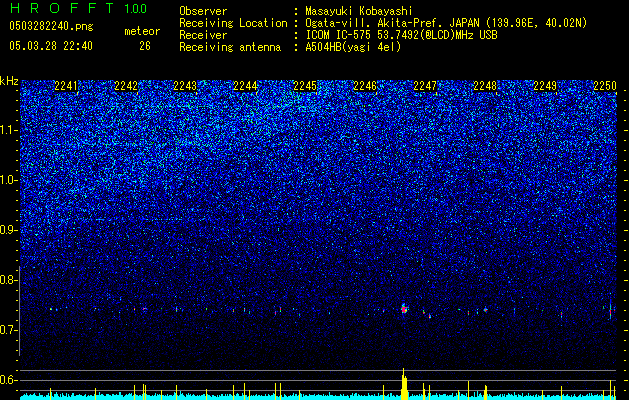Click the 2243 time marker
Screen dimensions: 629x400
click(185, 86)
